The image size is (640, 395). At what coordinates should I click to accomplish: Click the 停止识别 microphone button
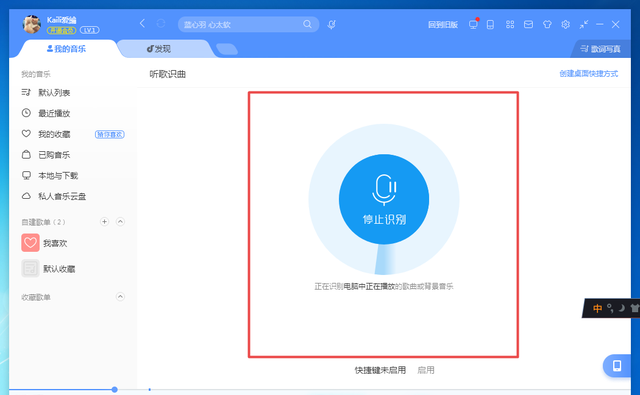coord(384,200)
